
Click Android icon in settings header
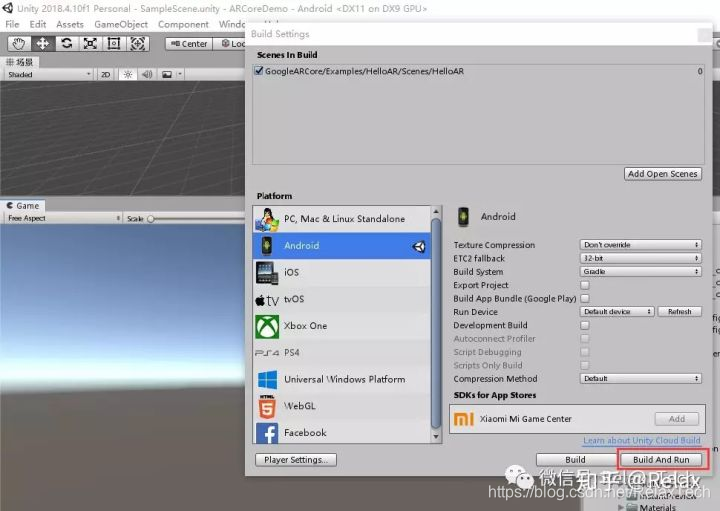[464, 217]
